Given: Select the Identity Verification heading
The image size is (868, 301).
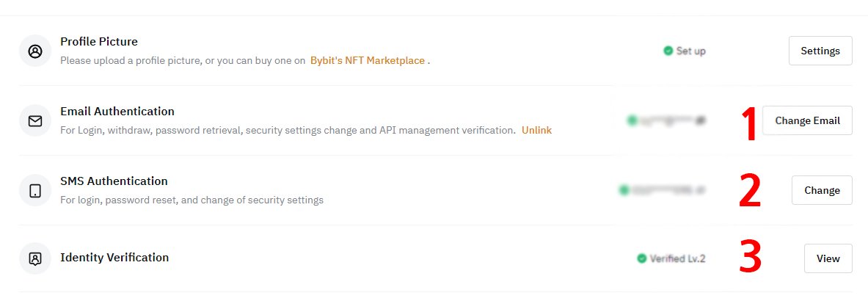Looking at the screenshot, I should point(114,258).
